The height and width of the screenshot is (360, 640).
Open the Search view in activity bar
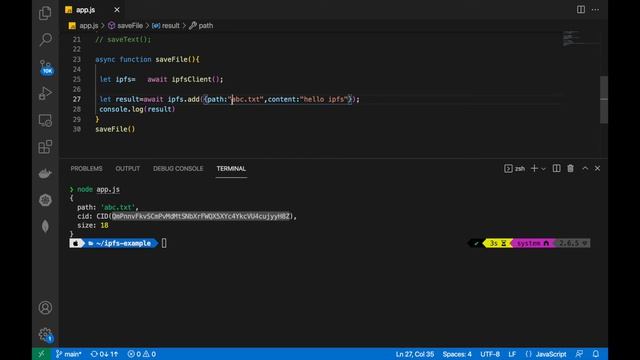pyautogui.click(x=45, y=40)
